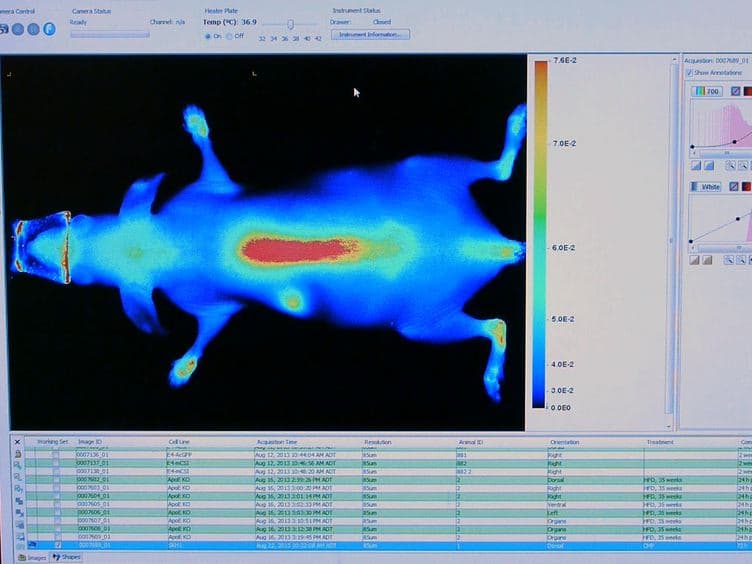This screenshot has height=564, width=752.
Task: Open Instrument Information dialog
Action: (370, 35)
